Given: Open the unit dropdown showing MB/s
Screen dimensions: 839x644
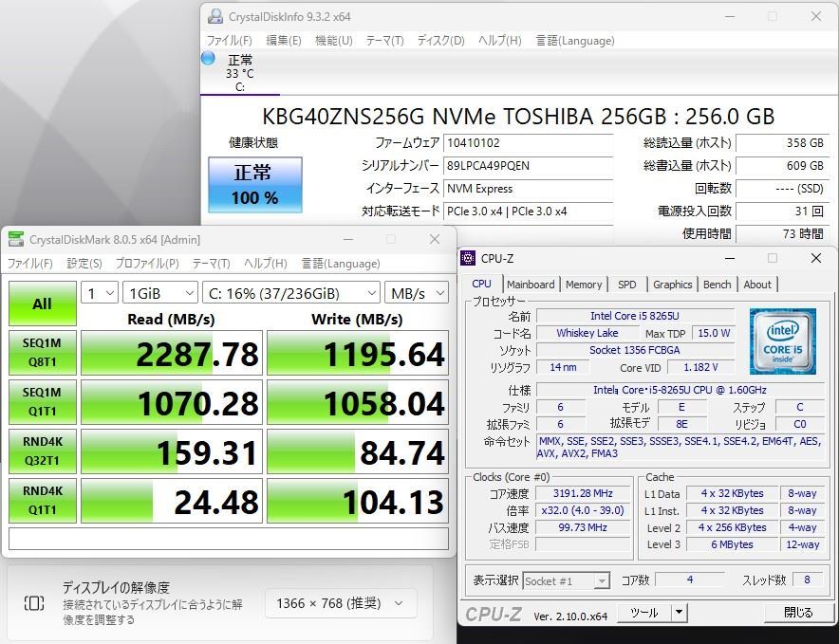Looking at the screenshot, I should point(417,293).
